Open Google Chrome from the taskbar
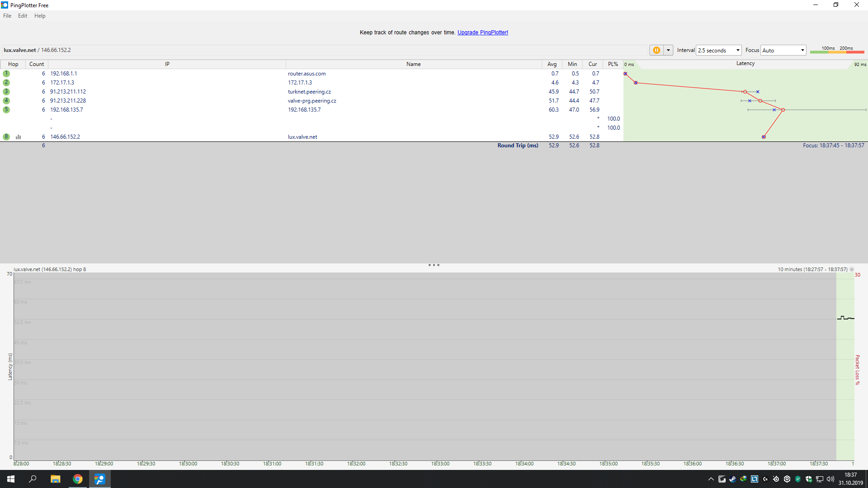The height and width of the screenshot is (488, 868). pos(78,479)
